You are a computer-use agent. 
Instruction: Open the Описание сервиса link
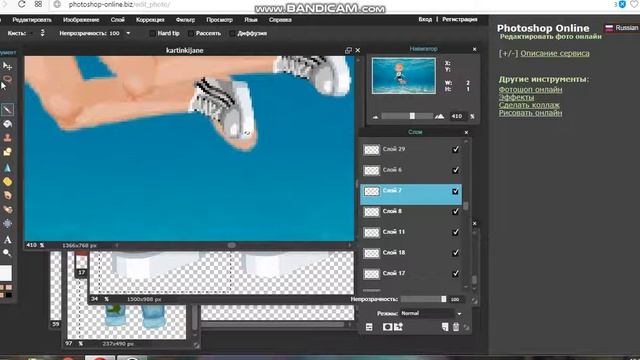click(555, 53)
